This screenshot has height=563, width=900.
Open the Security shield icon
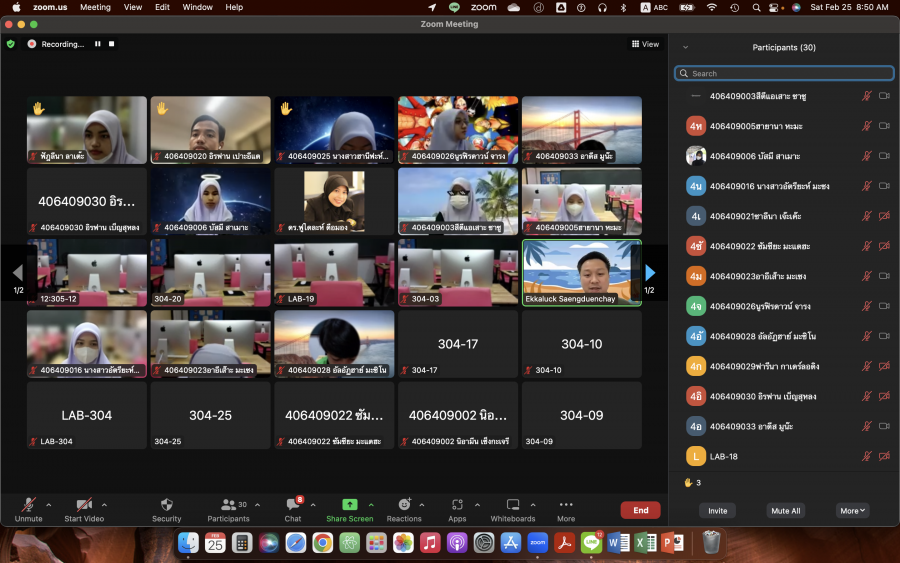166,505
